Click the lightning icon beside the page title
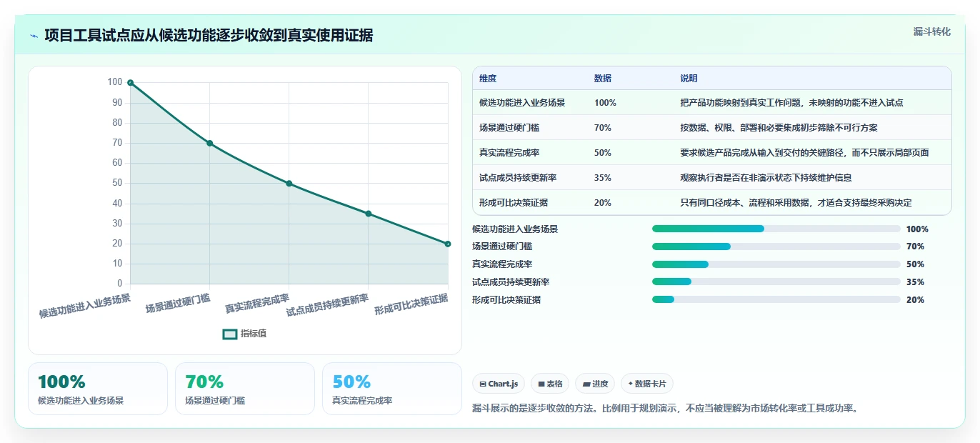 click(34, 36)
